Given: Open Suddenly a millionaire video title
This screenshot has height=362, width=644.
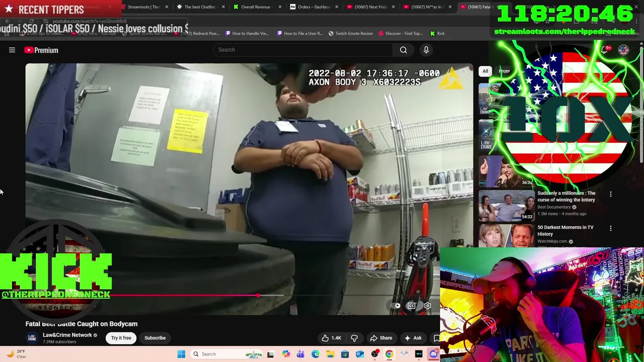Looking at the screenshot, I should [566, 197].
